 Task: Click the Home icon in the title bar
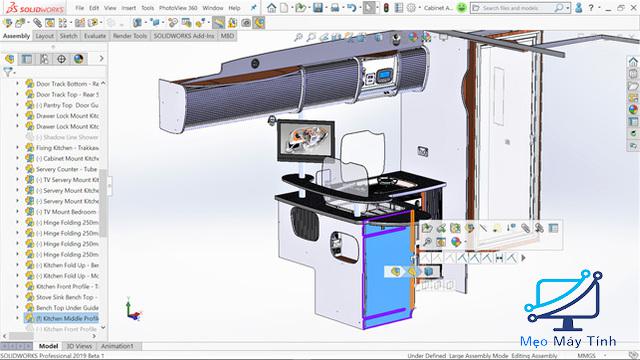tap(271, 8)
